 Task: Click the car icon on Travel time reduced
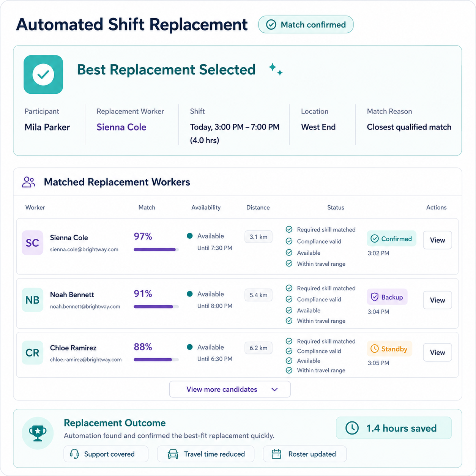[173, 454]
